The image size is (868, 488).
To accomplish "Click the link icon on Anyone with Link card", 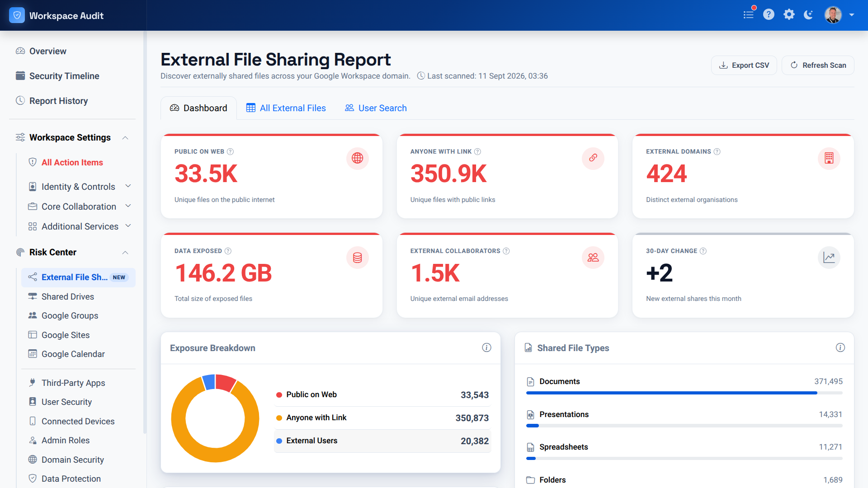I will click(x=593, y=158).
